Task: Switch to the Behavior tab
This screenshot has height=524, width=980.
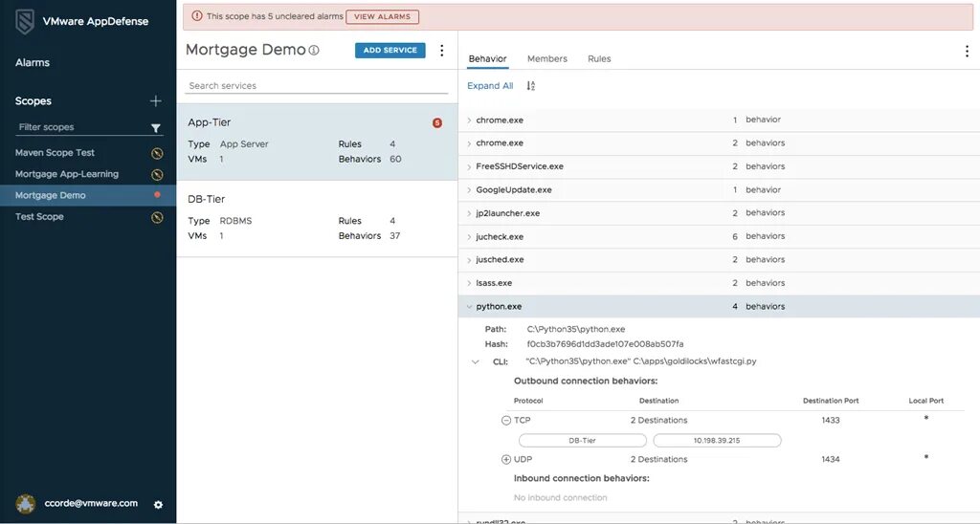Action: coord(487,58)
